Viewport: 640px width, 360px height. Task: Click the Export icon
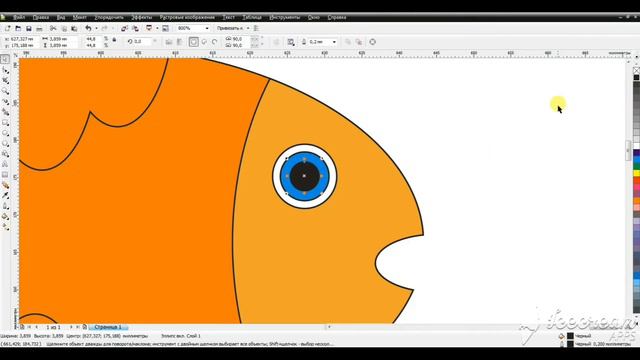pos(135,28)
